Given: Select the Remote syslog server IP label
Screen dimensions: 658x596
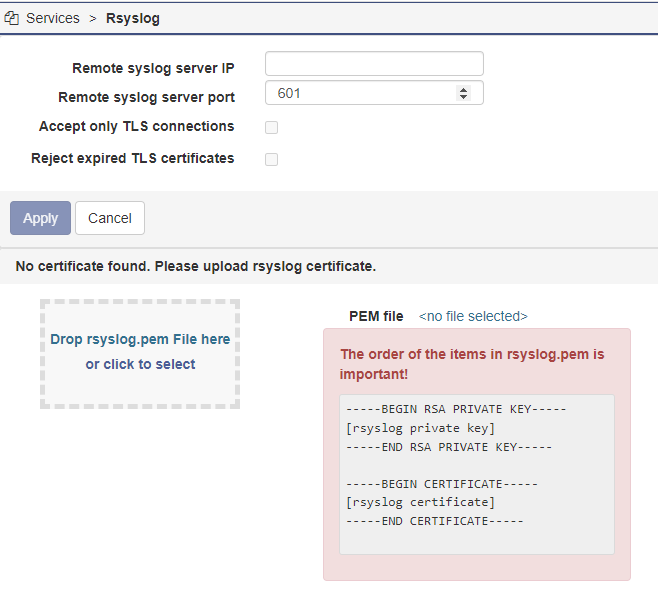Looking at the screenshot, I should [x=153, y=68].
